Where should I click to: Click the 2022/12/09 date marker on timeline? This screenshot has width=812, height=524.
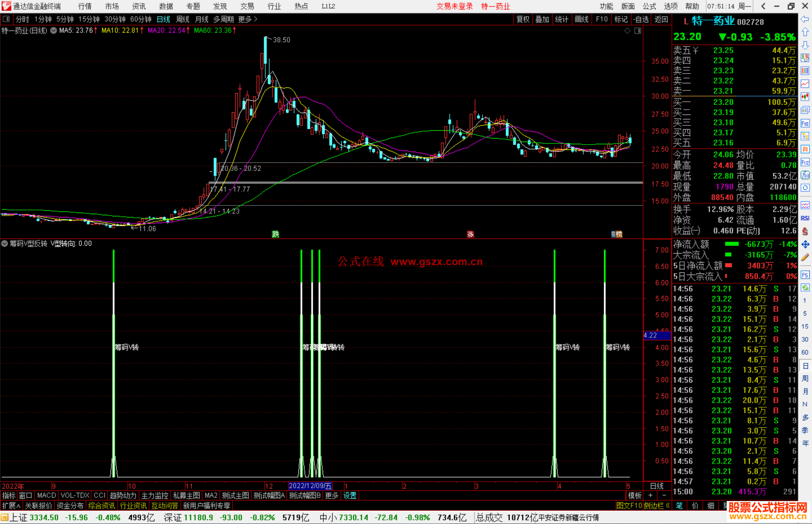[310, 486]
